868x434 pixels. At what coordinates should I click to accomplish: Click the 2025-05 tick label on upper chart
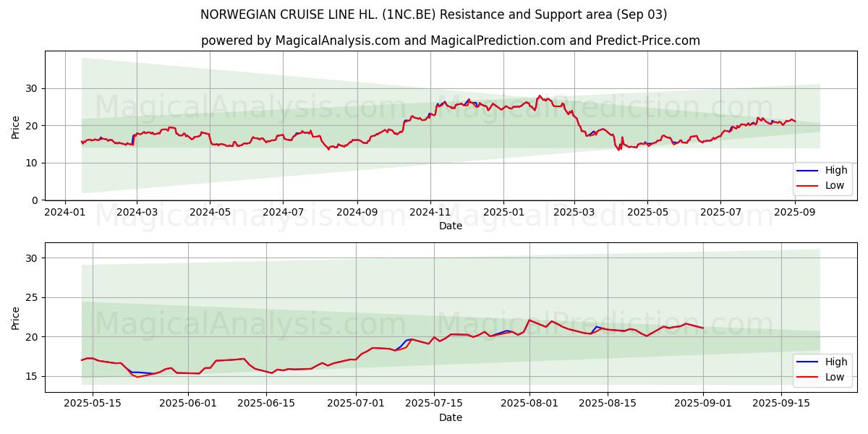click(x=647, y=213)
